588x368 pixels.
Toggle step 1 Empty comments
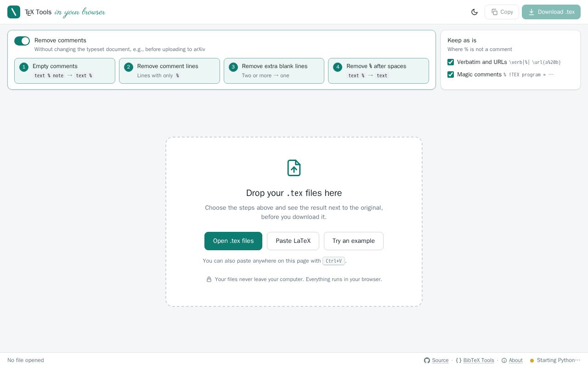point(65,71)
